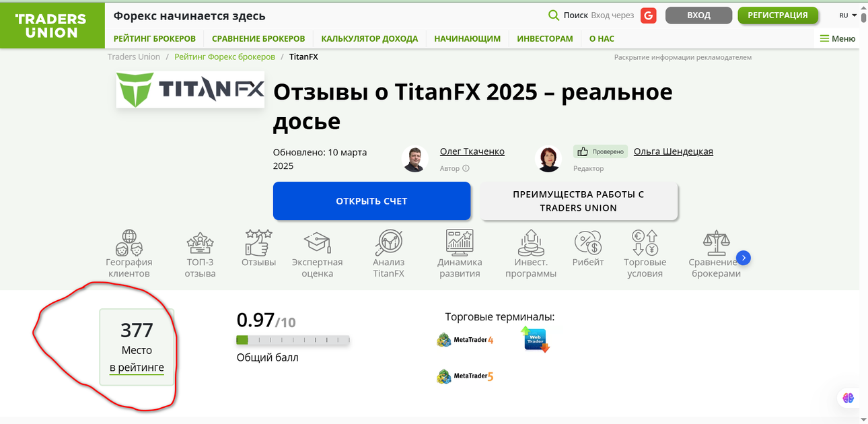Open Динамика развития icon

460,242
